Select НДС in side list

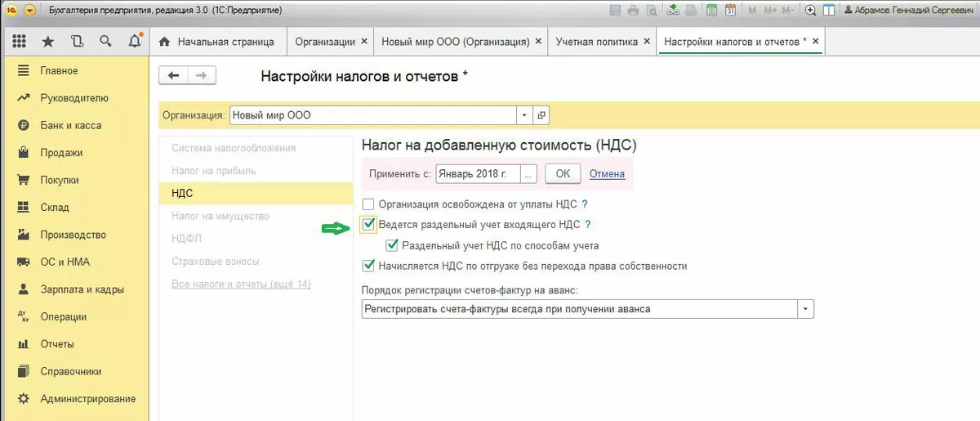[255, 193]
